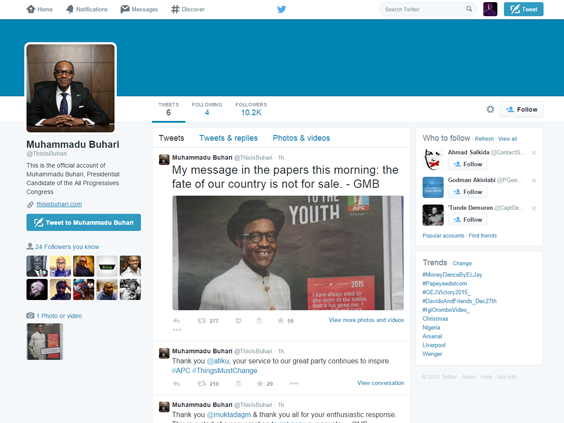Open Find friends link
The image size is (564, 423).
tap(483, 236)
